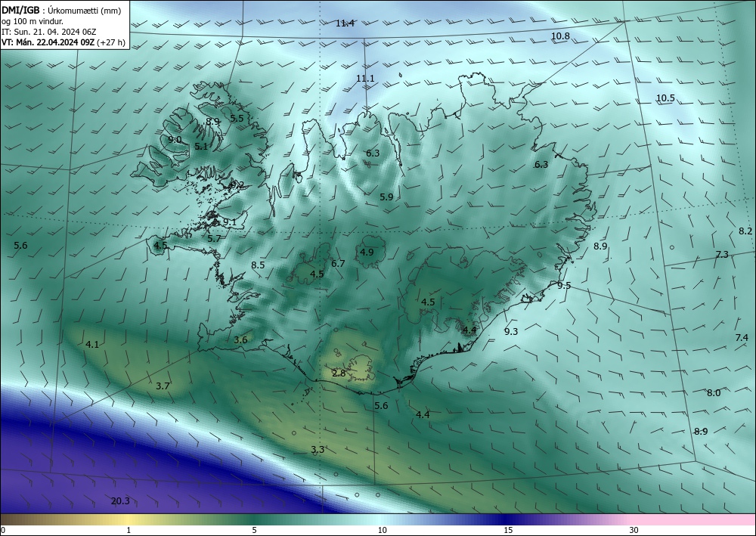Click the 3.3 value south of Iceland
This screenshot has width=756, height=536.
pos(318,450)
